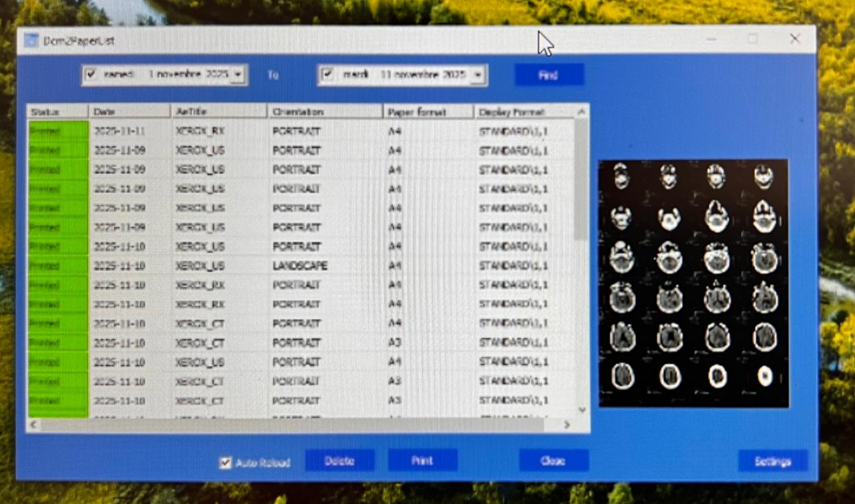This screenshot has height=504, width=855.
Task: Select the row with LANDSCAPE orientation
Action: 300,266
